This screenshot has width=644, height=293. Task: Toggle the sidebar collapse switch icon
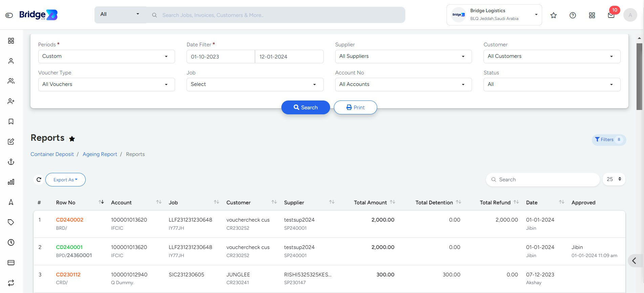(9, 15)
